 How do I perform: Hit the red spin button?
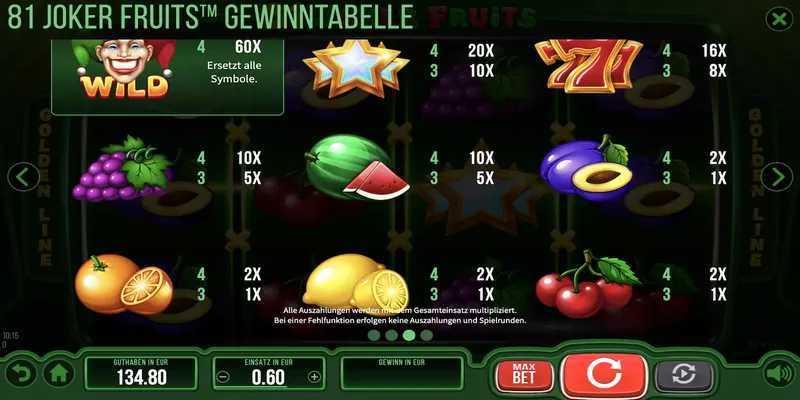pos(604,375)
